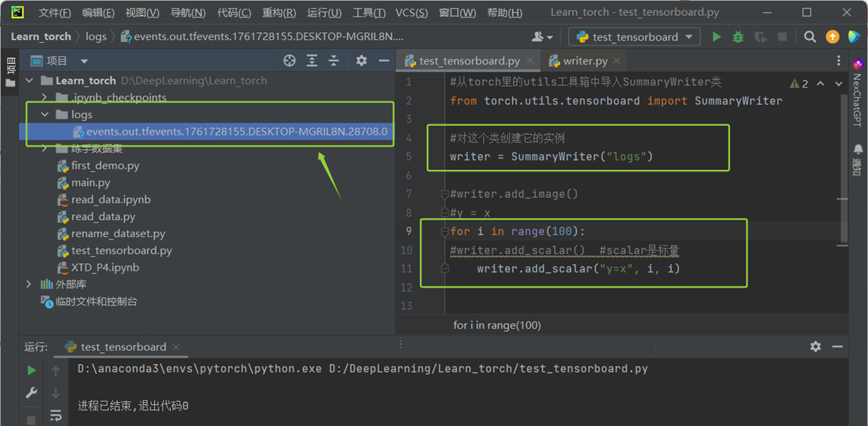The height and width of the screenshot is (426, 868).
Task: Open the JetBrains Toolbox colorful icon
Action: point(854,37)
